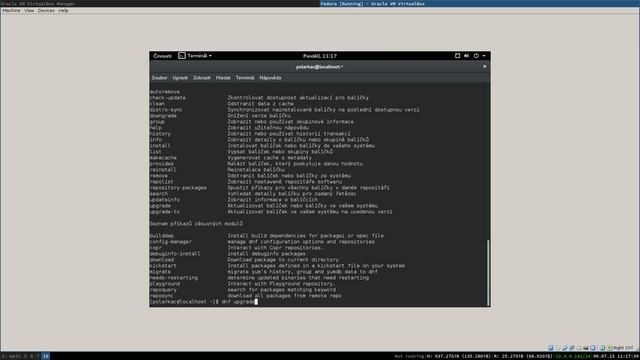Open the terminal Soubor menu

160,78
